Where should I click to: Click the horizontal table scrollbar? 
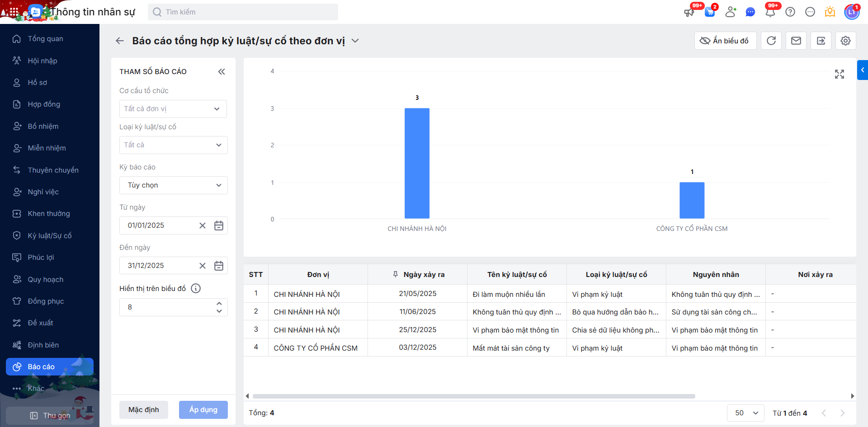click(x=473, y=396)
